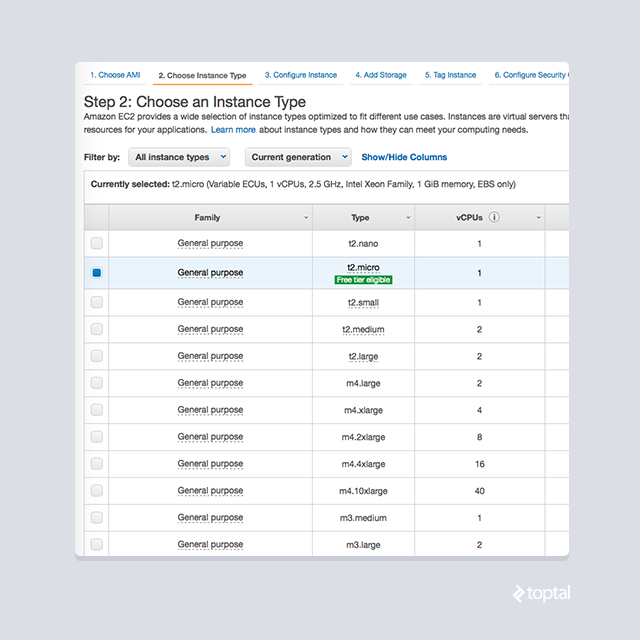Viewport: 640px width, 640px height.
Task: Select the t2.nano instance checkbox
Action: [x=97, y=243]
